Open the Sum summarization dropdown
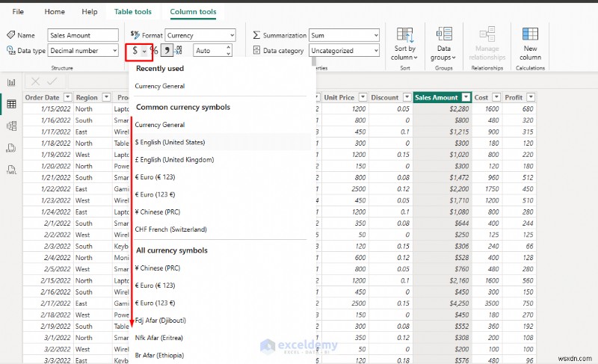Image resolution: width=598 pixels, height=364 pixels. pos(344,35)
